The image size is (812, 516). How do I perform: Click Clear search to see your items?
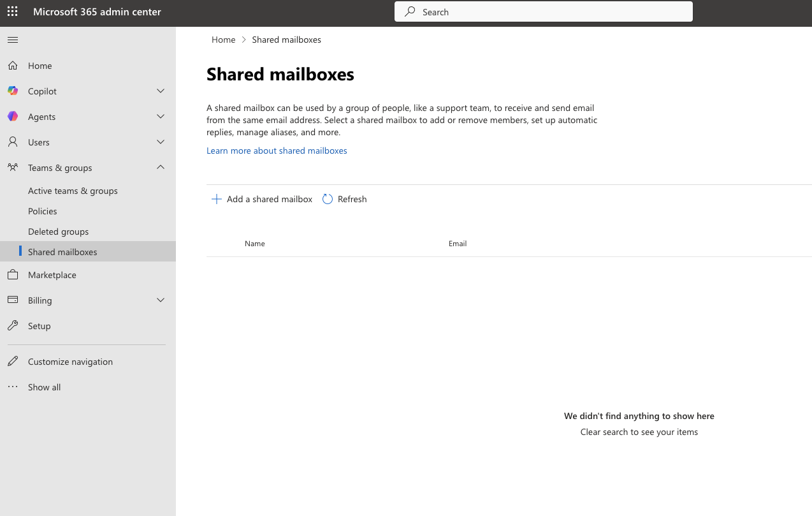pos(639,432)
